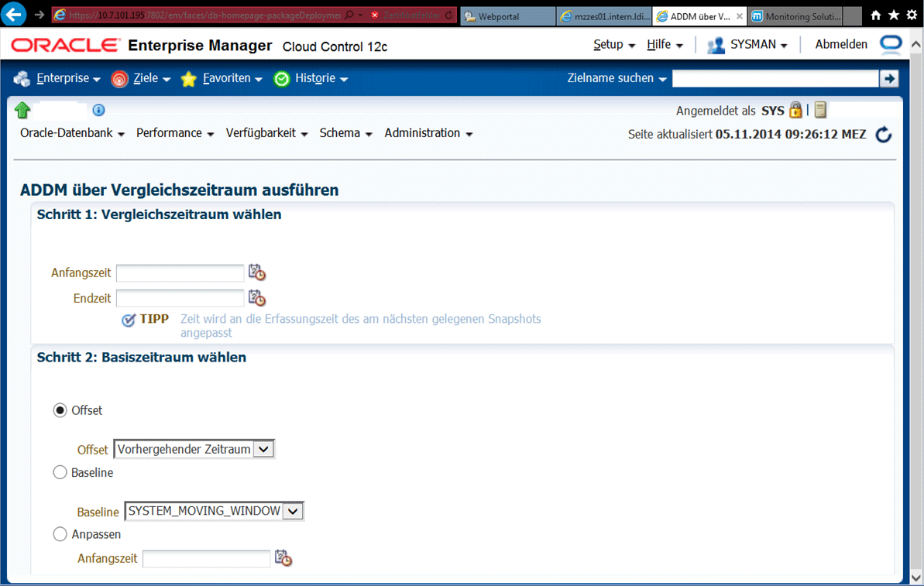This screenshot has width=924, height=586.
Task: Expand the Vorhergehender Zeitraum offset dropdown
Action: coord(264,449)
